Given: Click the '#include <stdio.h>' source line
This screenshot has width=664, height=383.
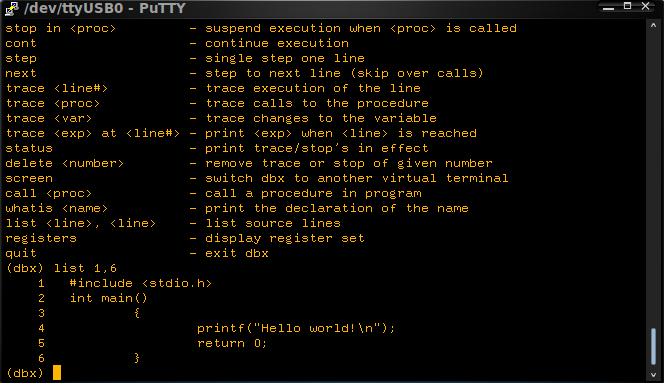Looking at the screenshot, I should (141, 283).
